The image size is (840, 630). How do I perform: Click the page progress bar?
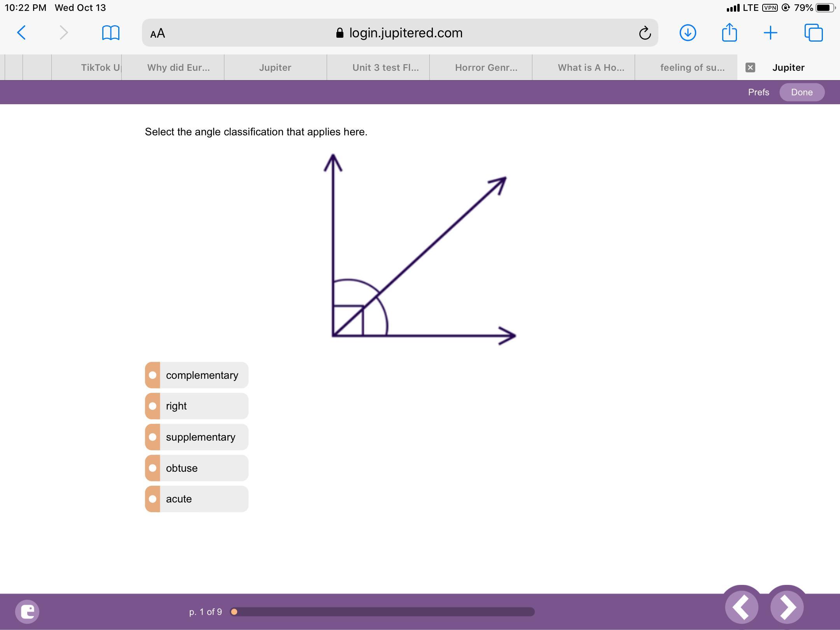pos(382,612)
